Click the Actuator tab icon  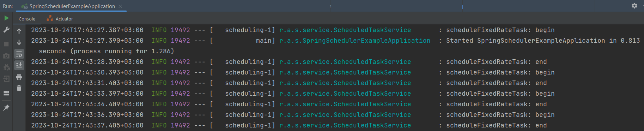(x=50, y=18)
